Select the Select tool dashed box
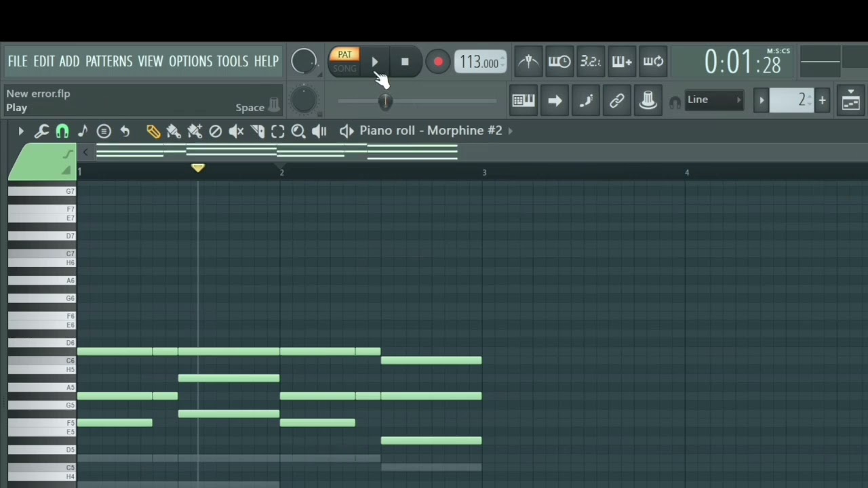 tap(277, 131)
